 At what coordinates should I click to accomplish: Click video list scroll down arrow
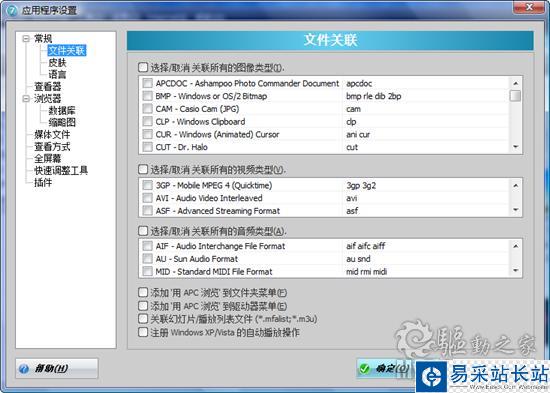pyautogui.click(x=515, y=210)
